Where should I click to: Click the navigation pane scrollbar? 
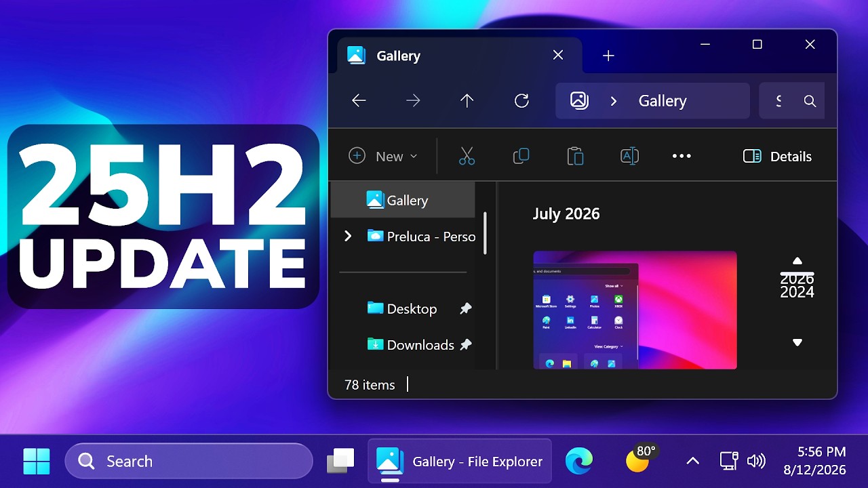tap(485, 233)
